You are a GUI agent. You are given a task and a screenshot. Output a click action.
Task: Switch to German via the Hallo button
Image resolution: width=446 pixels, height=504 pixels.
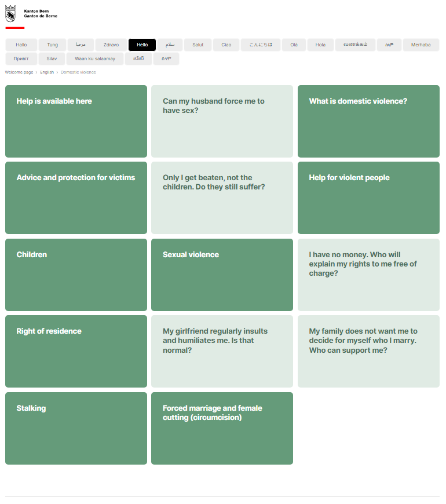21,45
